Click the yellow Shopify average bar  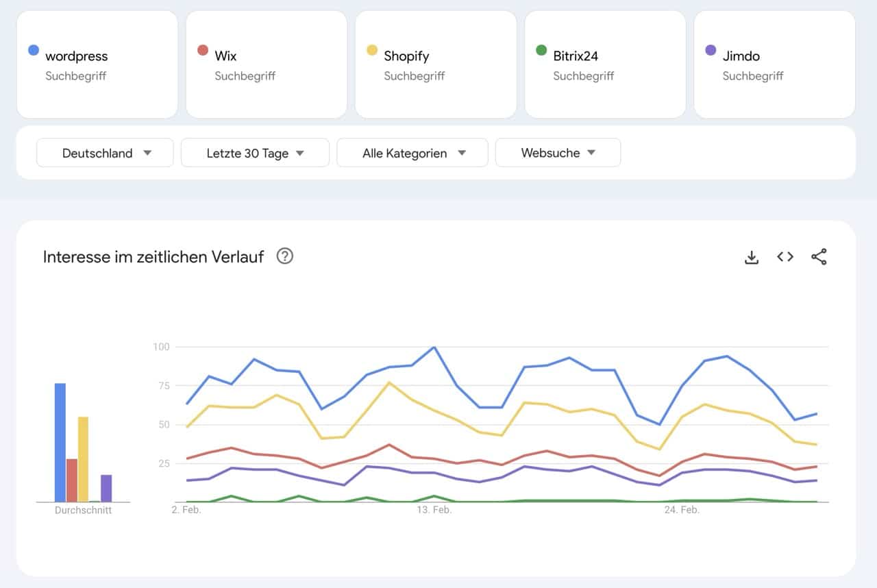(83, 459)
